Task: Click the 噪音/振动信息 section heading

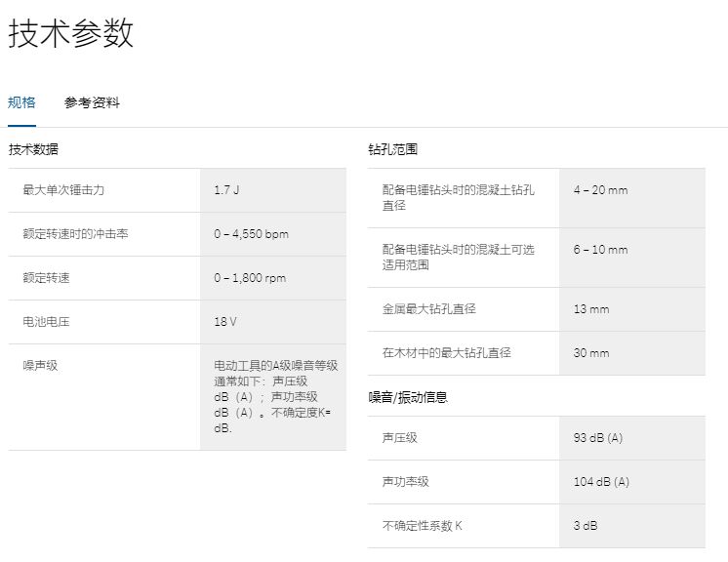Action: [x=408, y=397]
